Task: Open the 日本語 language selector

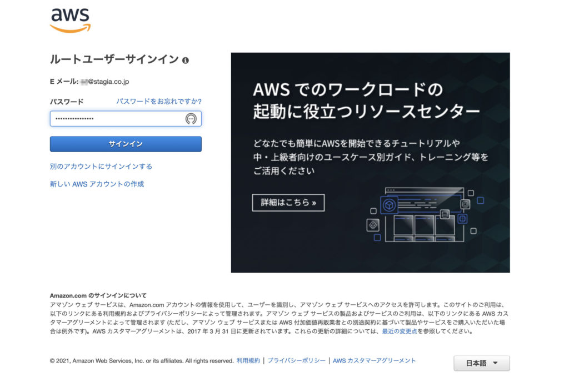Action: click(x=482, y=363)
